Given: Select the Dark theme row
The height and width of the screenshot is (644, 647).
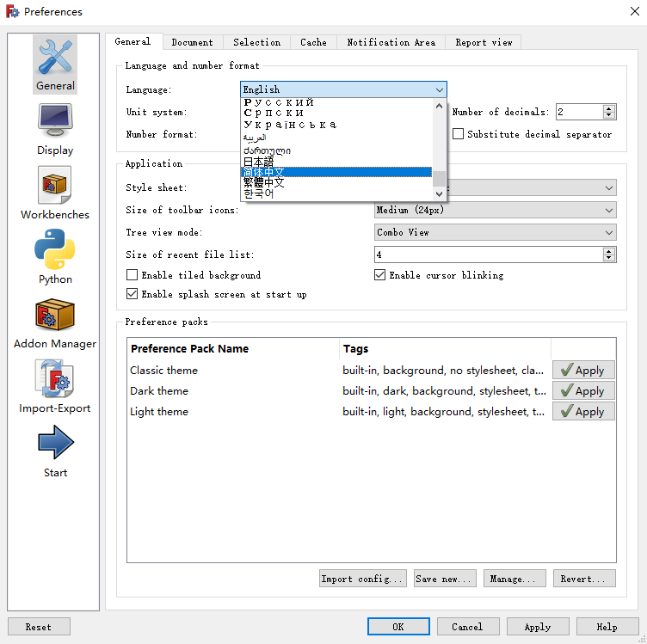Looking at the screenshot, I should 339,391.
